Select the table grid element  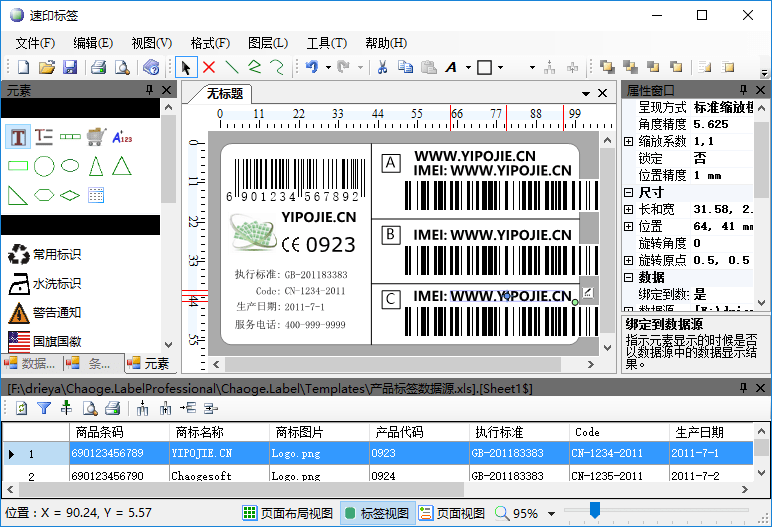pyautogui.click(x=96, y=194)
